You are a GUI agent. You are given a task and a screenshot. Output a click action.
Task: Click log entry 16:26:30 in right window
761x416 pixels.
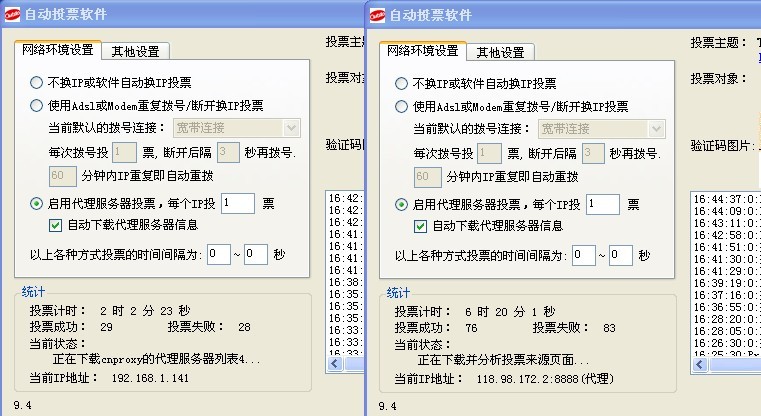pyautogui.click(x=727, y=343)
